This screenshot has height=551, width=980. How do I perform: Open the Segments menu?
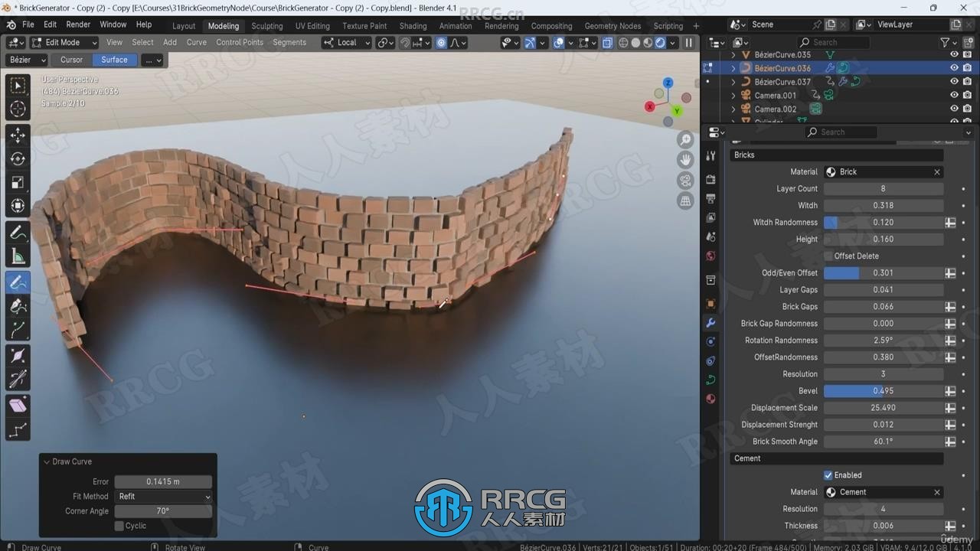coord(289,43)
